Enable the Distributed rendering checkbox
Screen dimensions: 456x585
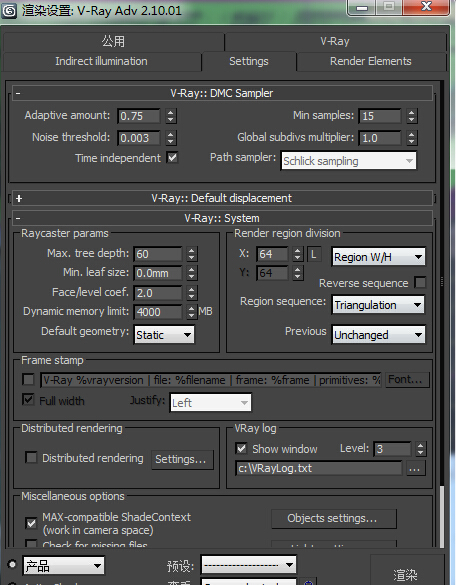click(31, 458)
